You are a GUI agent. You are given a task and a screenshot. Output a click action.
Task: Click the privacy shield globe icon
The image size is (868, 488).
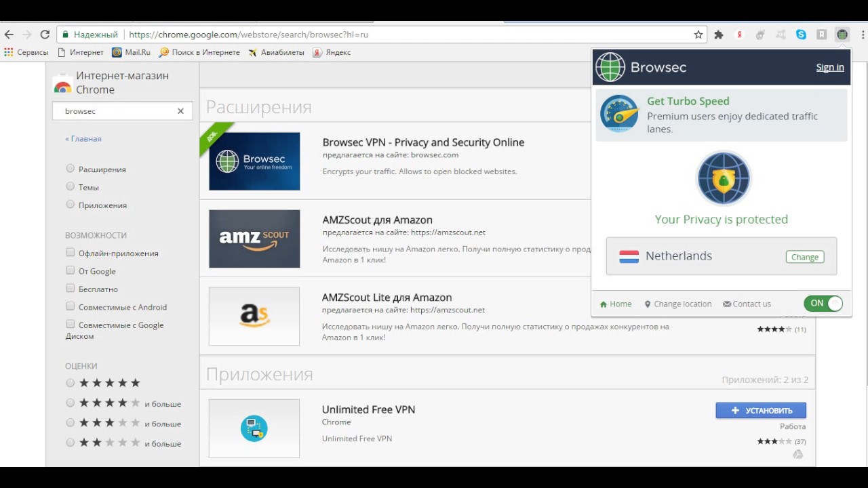(724, 178)
